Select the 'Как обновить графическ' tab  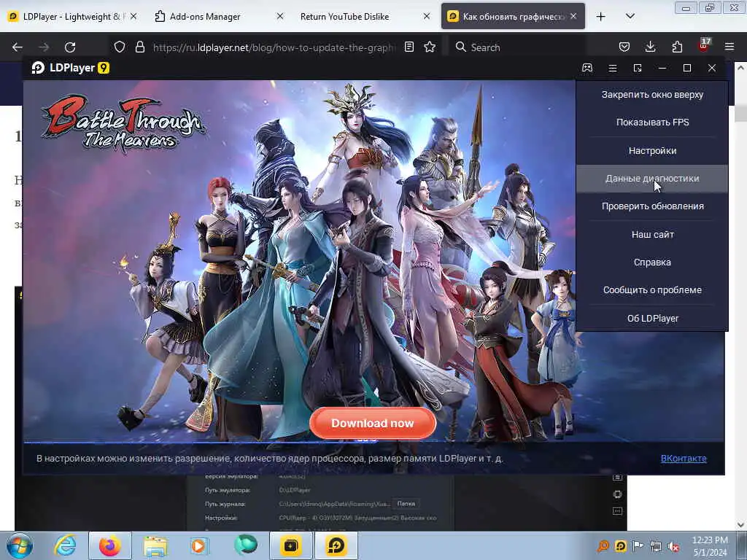513,17
